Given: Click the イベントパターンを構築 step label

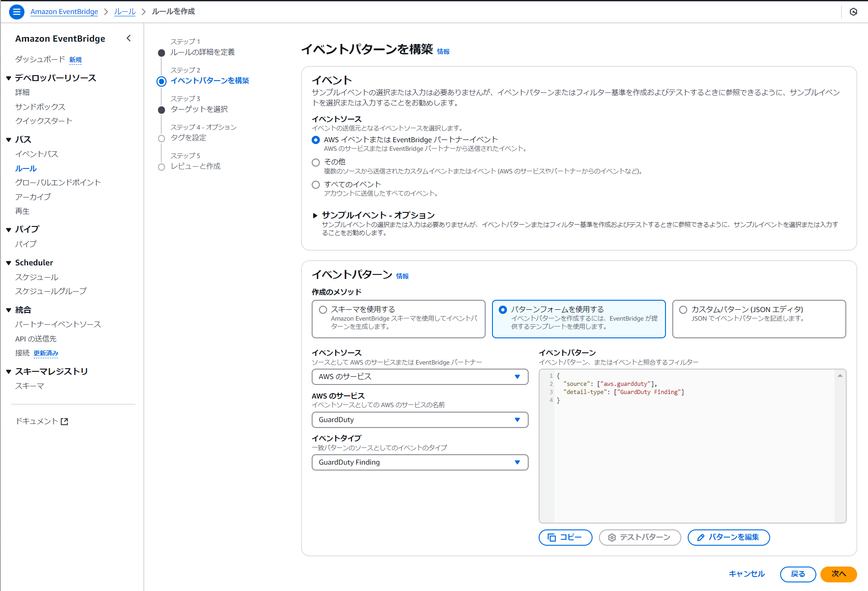Looking at the screenshot, I should click(210, 81).
